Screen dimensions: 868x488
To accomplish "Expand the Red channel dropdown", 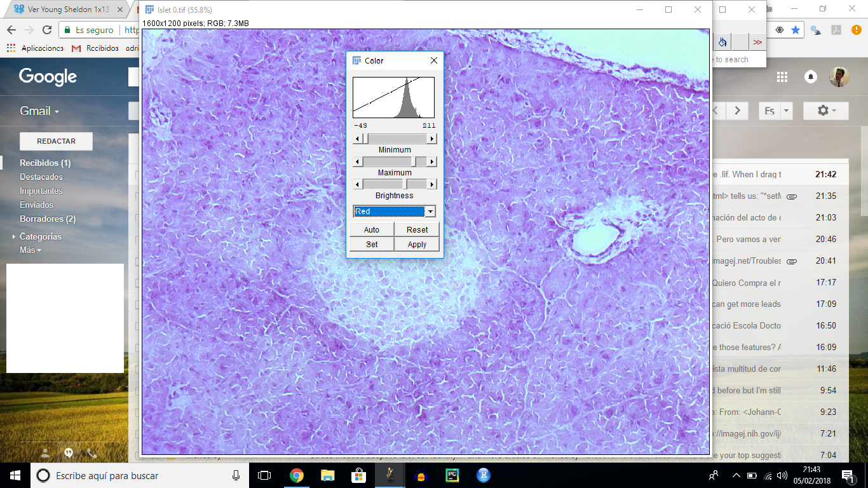I will (x=430, y=212).
